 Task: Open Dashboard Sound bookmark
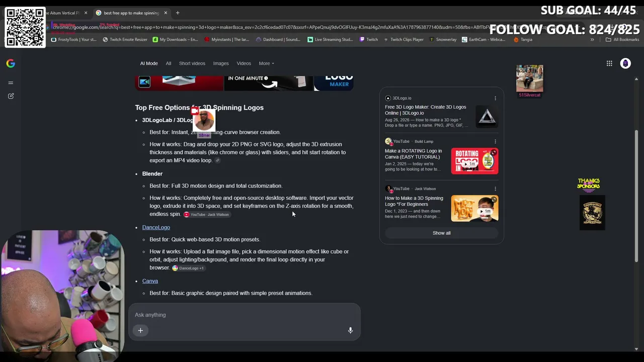(x=278, y=40)
